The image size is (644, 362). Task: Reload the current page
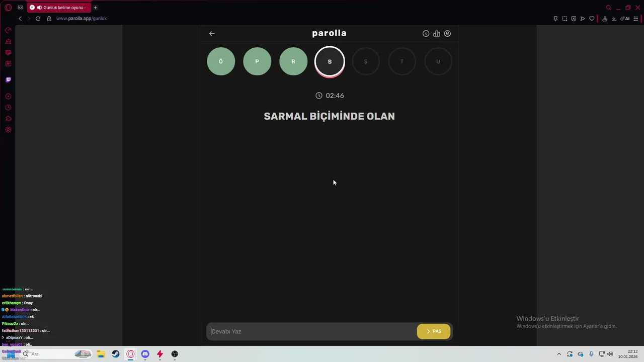point(38,19)
